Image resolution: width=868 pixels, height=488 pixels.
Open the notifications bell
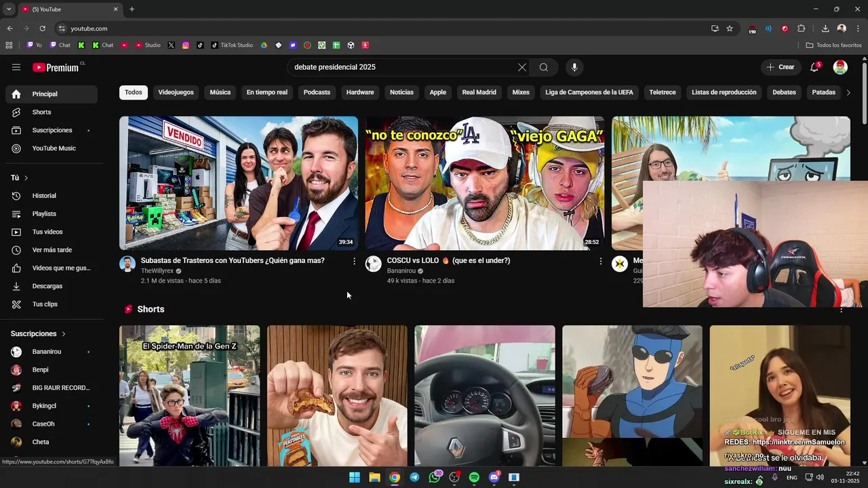click(814, 67)
